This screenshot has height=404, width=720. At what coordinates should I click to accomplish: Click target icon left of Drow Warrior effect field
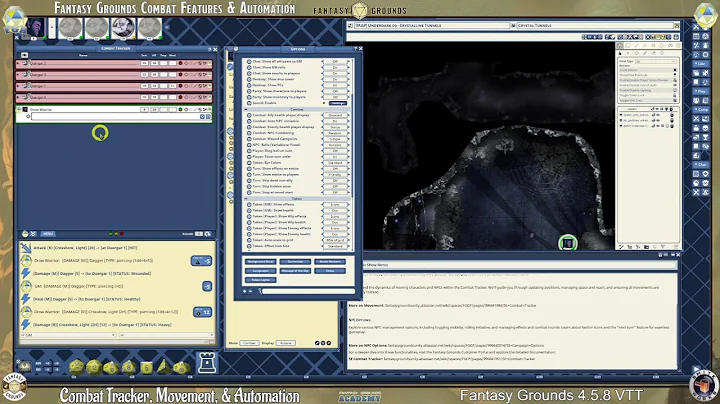tap(28, 117)
